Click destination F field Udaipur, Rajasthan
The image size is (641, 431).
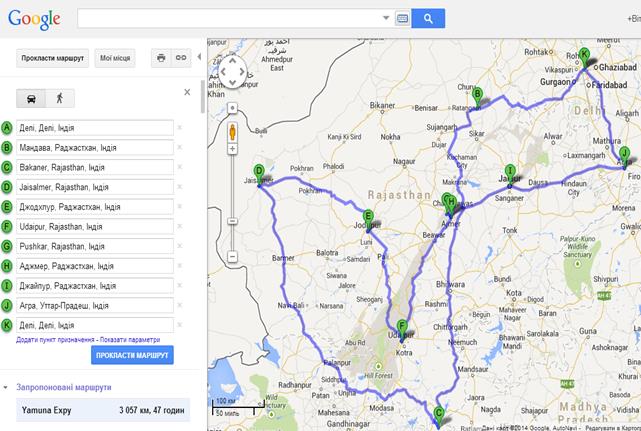pyautogui.click(x=95, y=227)
